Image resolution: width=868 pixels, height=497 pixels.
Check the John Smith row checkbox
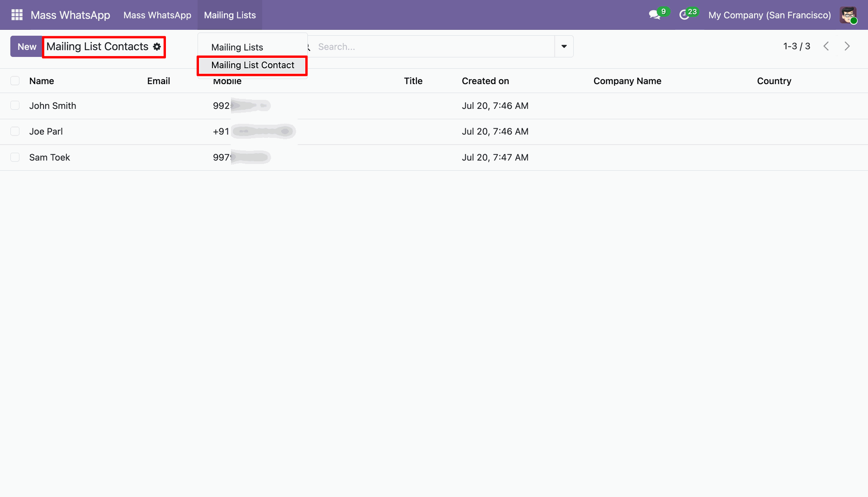pos(15,106)
